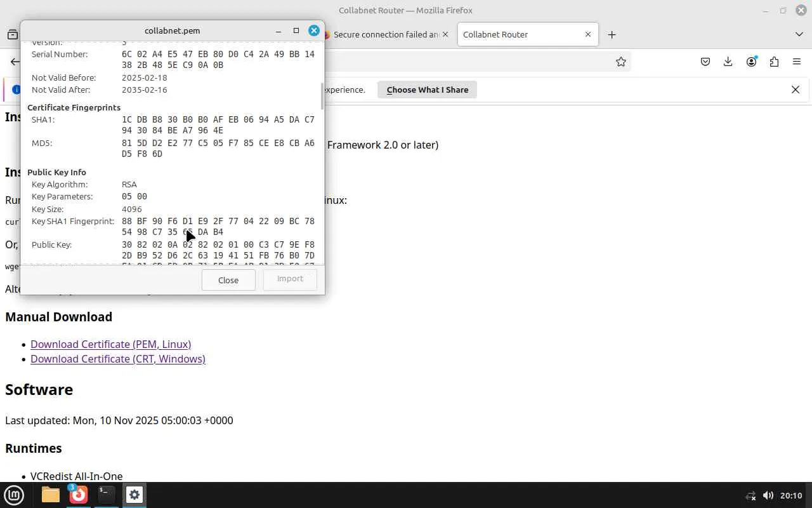Switch to the Collabnet Router tab
812x508 pixels.
point(527,34)
